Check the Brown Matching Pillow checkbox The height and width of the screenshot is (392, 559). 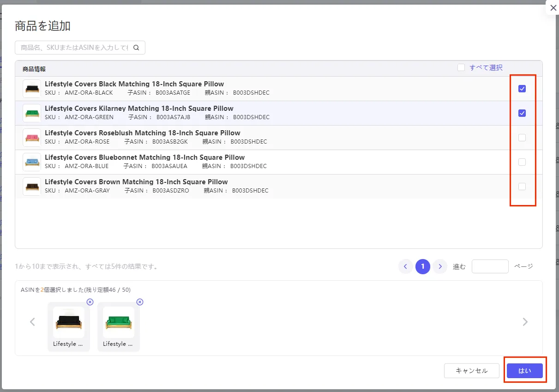(x=522, y=187)
